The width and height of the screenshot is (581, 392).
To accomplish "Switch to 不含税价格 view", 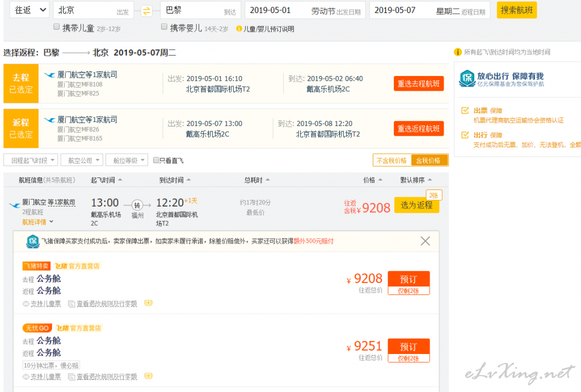I will 391,161.
